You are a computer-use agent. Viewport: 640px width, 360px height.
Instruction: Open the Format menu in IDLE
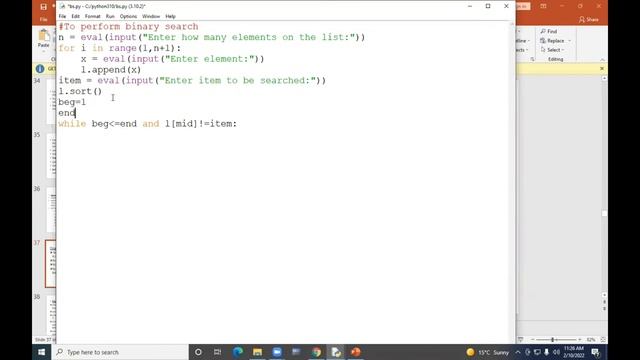[x=93, y=16]
